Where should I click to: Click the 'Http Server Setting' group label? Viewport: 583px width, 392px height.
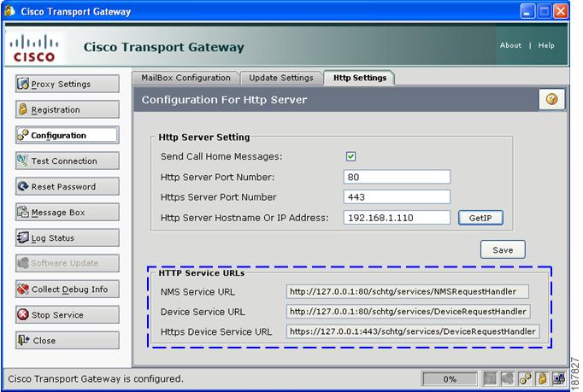[x=204, y=137]
